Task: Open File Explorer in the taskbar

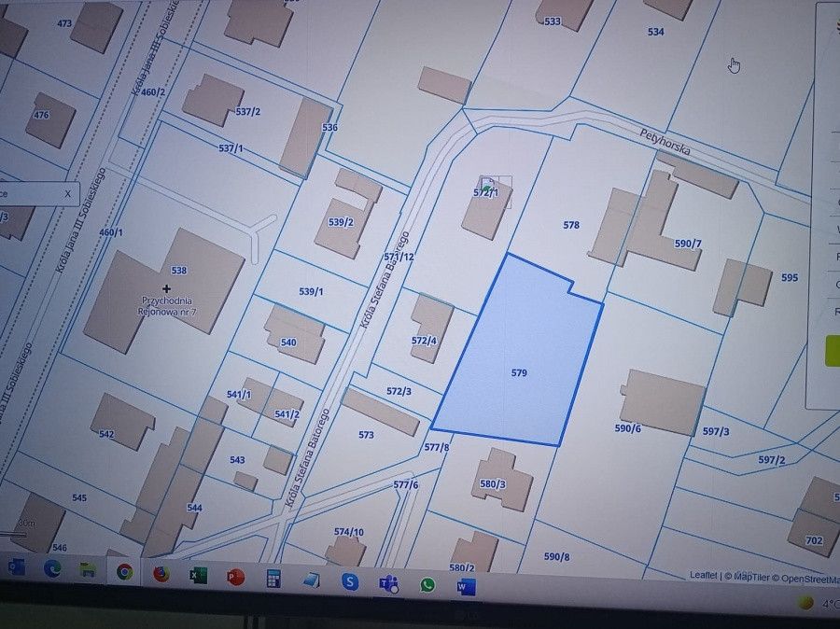Action: 88,569
